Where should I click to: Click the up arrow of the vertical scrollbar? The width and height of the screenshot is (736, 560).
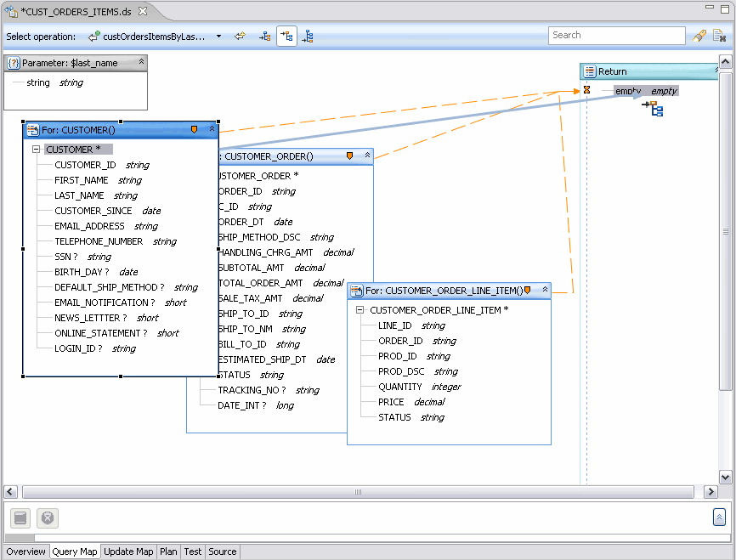(725, 61)
